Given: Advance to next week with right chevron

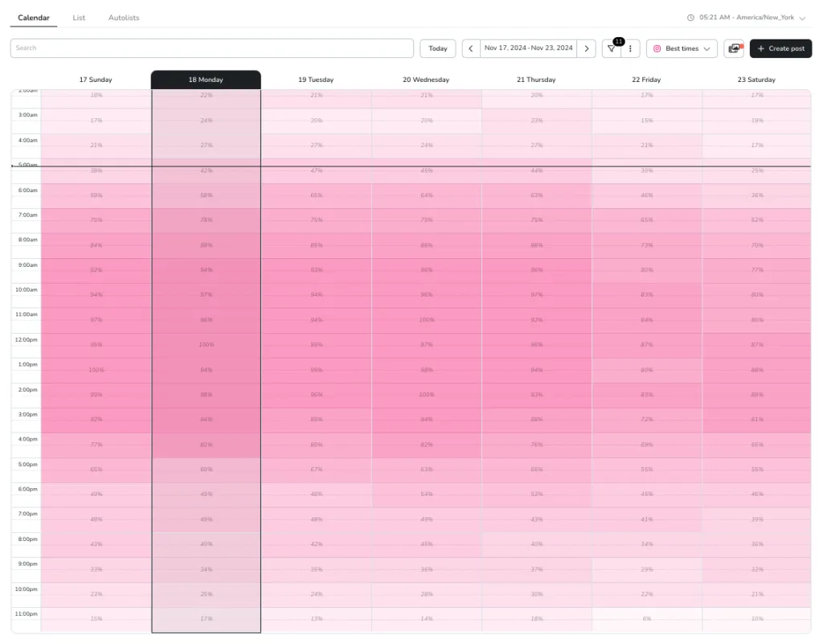Looking at the screenshot, I should coord(587,48).
